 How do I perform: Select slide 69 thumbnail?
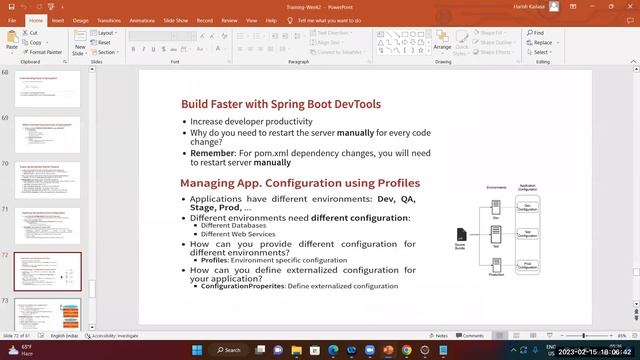coord(47,135)
